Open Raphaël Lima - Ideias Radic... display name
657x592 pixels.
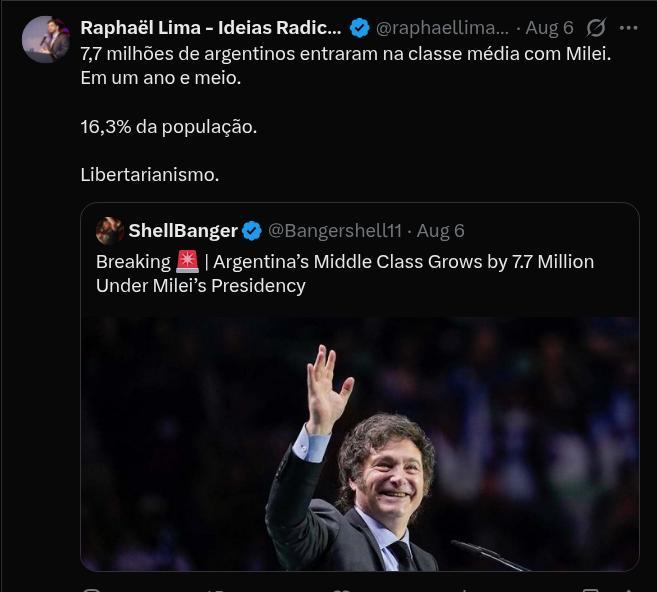point(210,28)
